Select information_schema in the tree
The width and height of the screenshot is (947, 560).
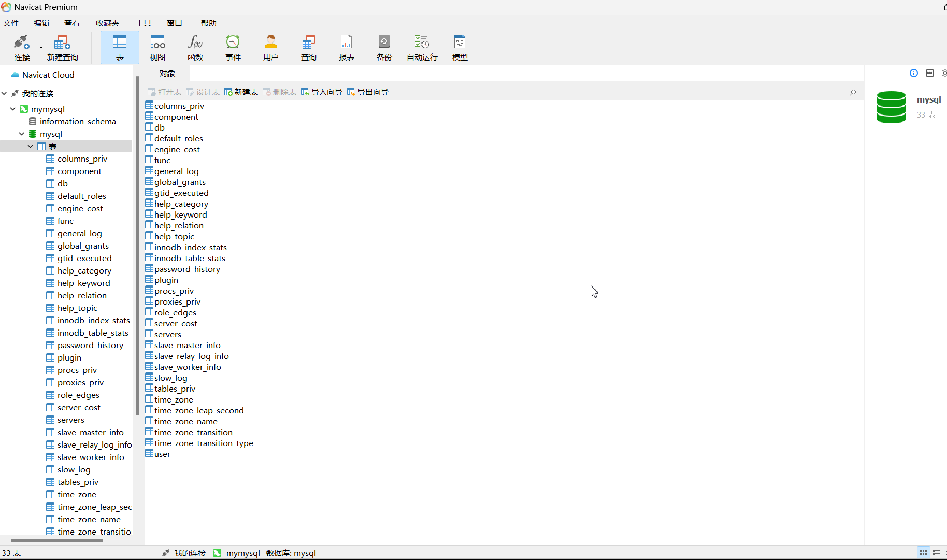(x=78, y=121)
